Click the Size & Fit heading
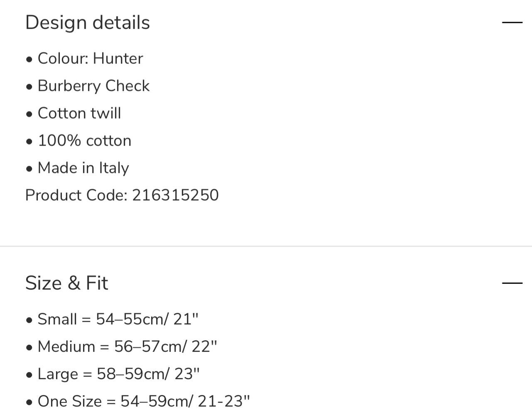 [x=67, y=283]
